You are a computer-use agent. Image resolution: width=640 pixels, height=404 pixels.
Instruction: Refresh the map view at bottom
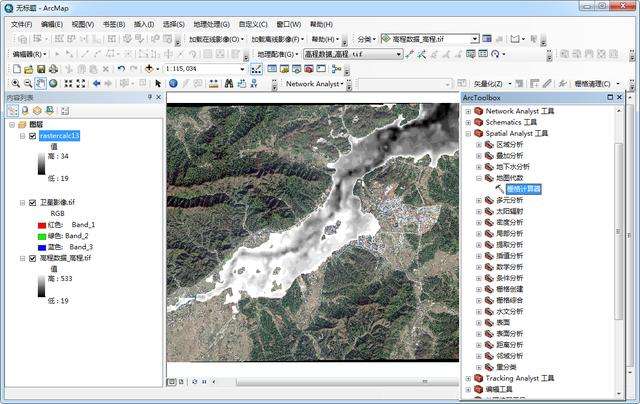[194, 382]
